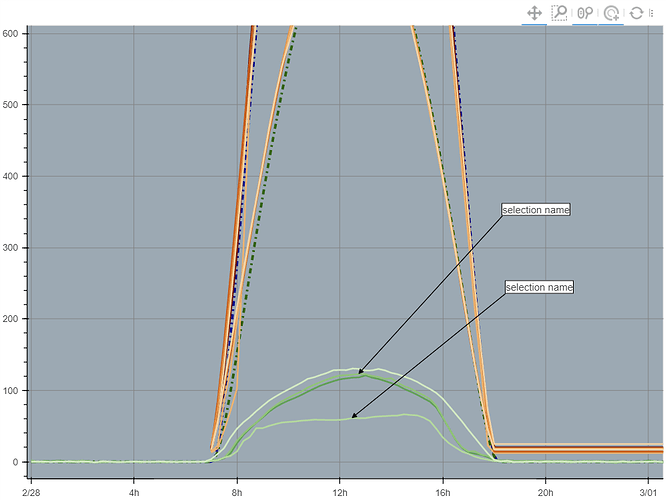Click the 16h x-axis tick label

click(x=443, y=493)
